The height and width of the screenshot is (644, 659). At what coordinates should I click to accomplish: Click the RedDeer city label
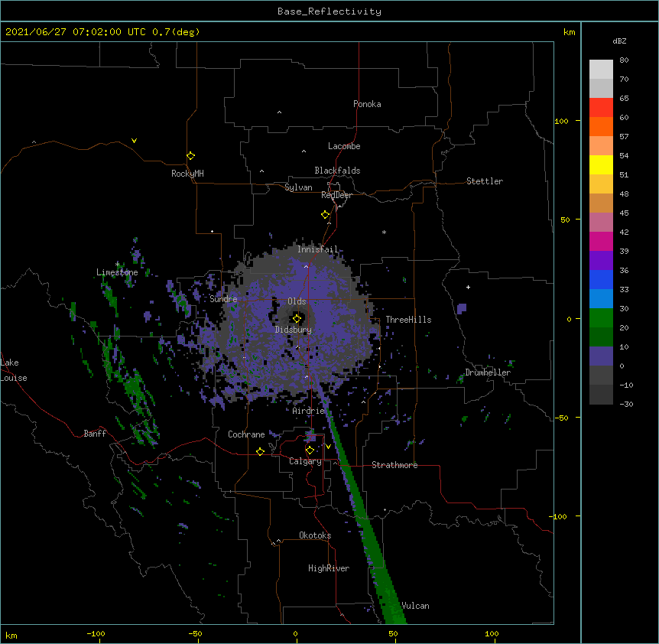(336, 195)
